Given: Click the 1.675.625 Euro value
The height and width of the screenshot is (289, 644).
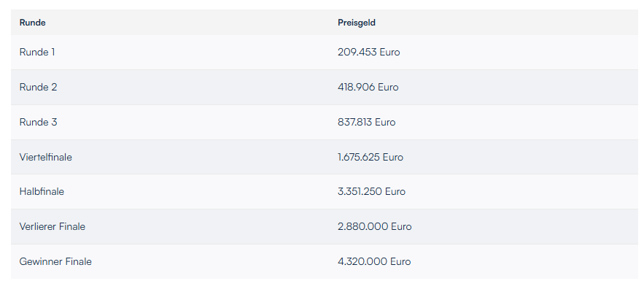Looking at the screenshot, I should (x=371, y=157).
